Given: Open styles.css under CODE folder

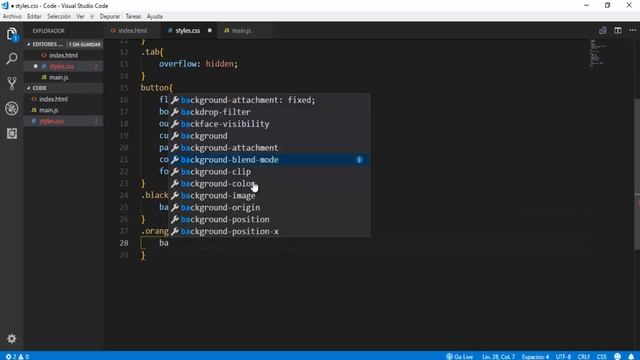Looking at the screenshot, I should pyautogui.click(x=63, y=121).
